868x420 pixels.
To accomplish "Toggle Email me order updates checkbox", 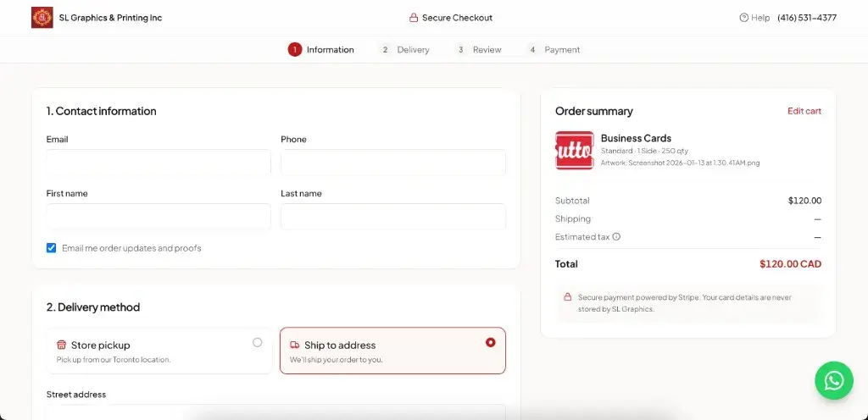I will 52,248.
